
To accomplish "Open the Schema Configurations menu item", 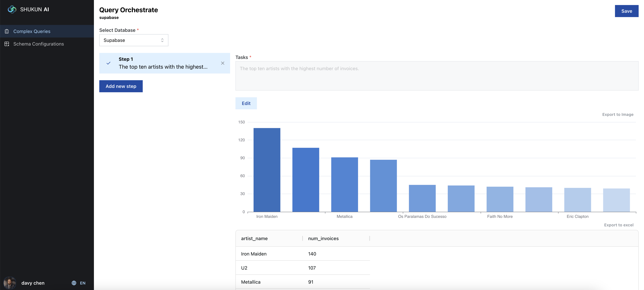I will pyautogui.click(x=39, y=44).
